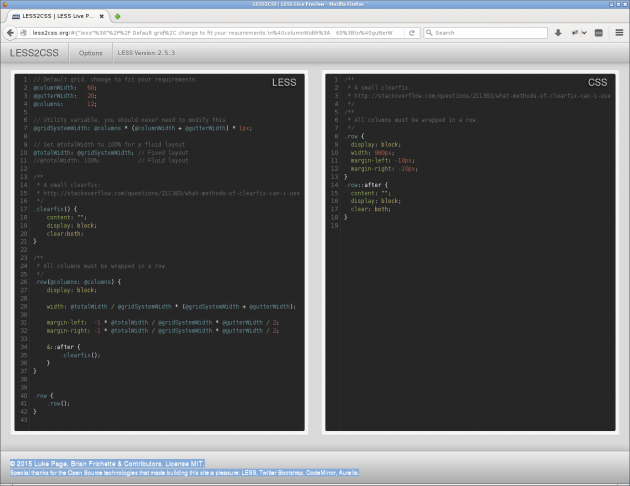Select the LESS2CSS | LESS Live Preview tab
The height and width of the screenshot is (486, 630).
click(x=58, y=16)
